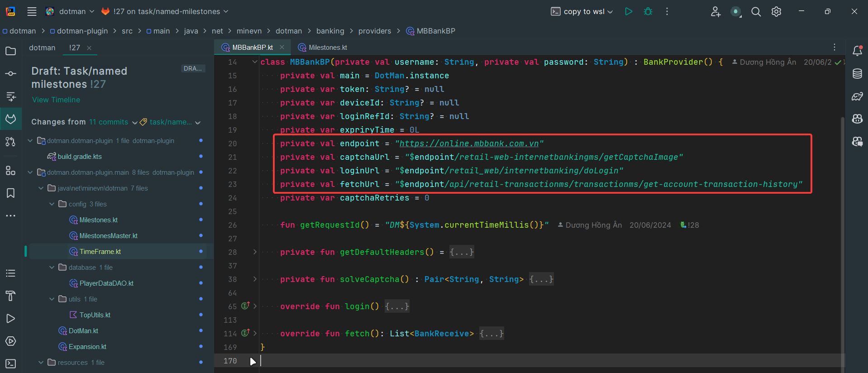Image resolution: width=868 pixels, height=373 pixels.
Task: Click the Debug bug icon
Action: click(x=648, y=12)
